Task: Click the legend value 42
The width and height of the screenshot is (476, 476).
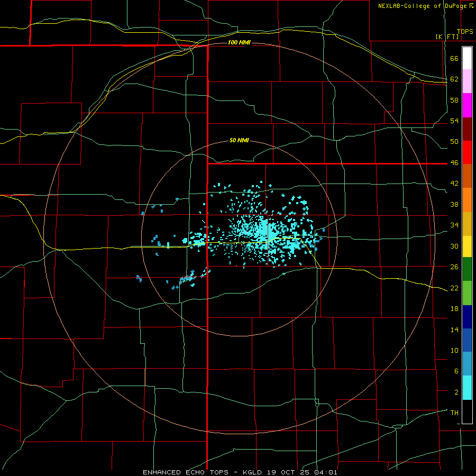Action: pyautogui.click(x=454, y=184)
